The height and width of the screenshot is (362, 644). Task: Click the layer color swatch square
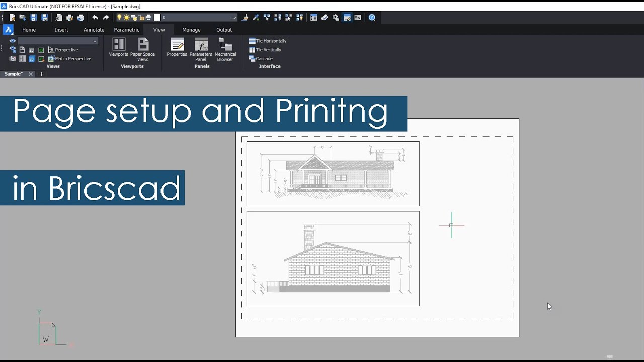click(x=157, y=18)
